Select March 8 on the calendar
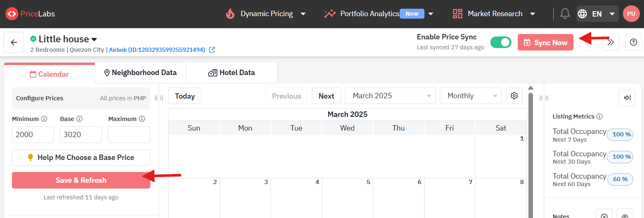This screenshot has height=218, width=644. (501, 198)
